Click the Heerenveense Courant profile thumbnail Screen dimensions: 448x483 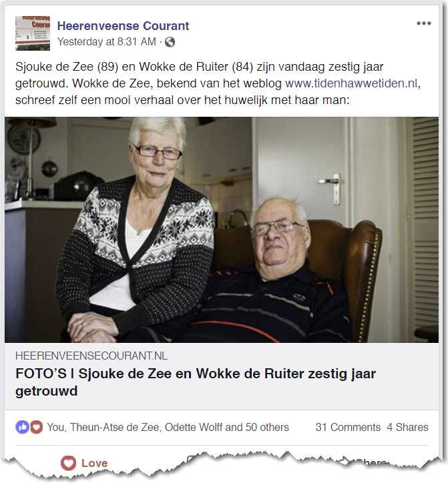coord(33,33)
